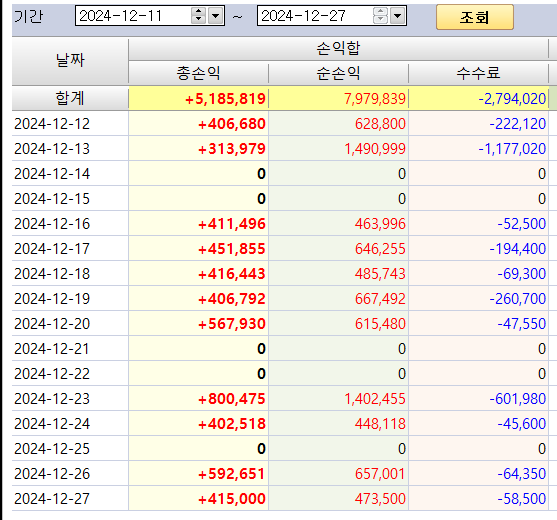Viewport: 557px width, 520px height.
Task: Select the 2024-12-24 date row
Action: [52, 424]
